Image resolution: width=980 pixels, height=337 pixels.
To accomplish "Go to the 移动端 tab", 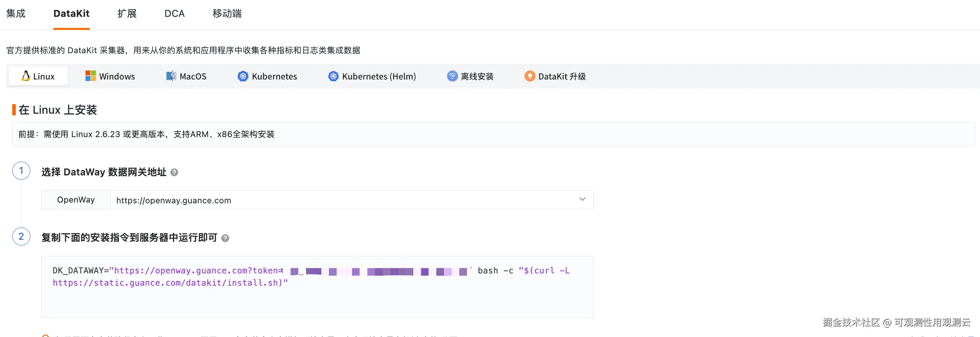I will (227, 14).
